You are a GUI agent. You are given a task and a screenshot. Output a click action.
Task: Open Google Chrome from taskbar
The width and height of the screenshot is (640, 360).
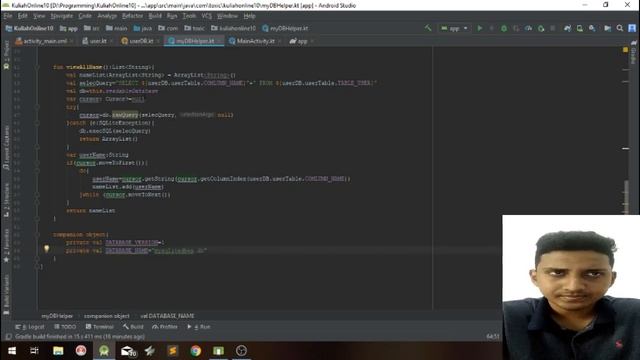click(x=196, y=351)
